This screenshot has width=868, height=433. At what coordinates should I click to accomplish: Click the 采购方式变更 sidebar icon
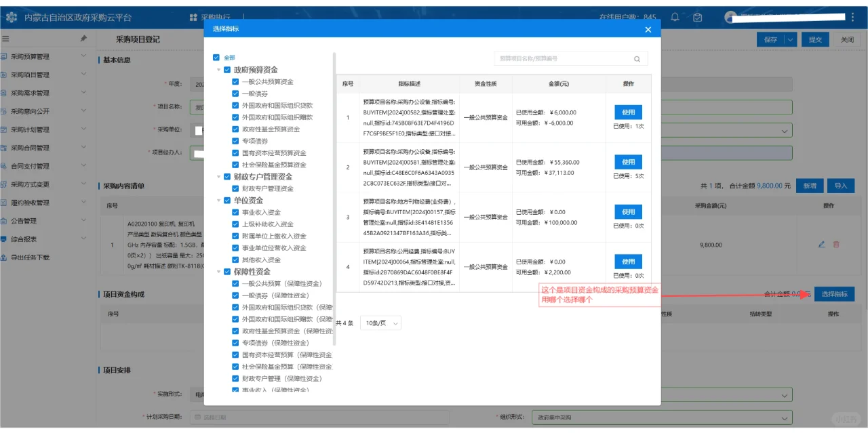(x=4, y=184)
